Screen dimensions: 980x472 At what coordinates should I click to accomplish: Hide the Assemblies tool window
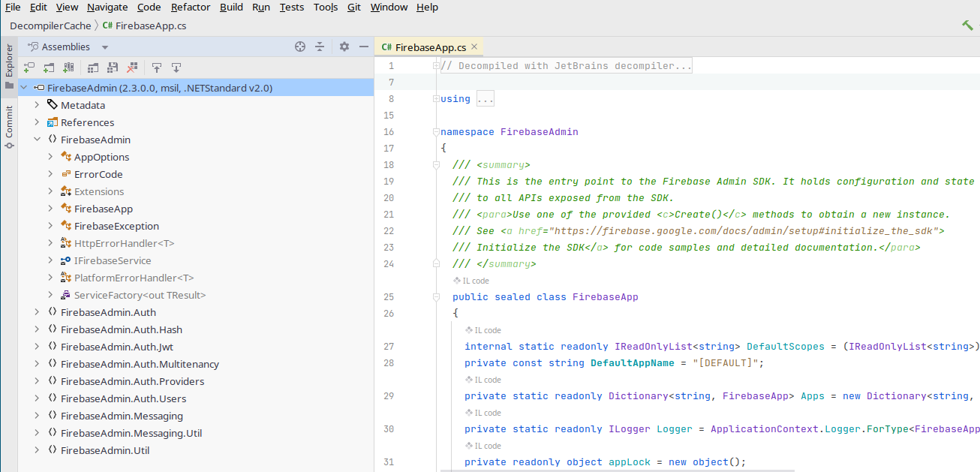click(364, 47)
